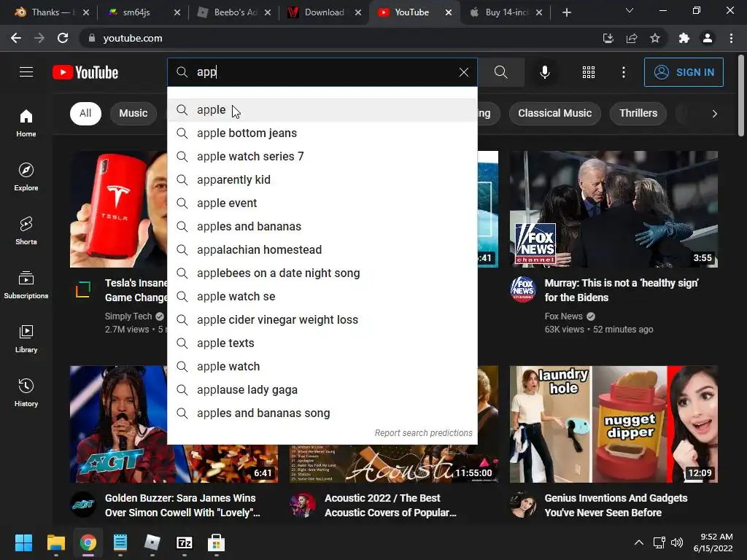The width and height of the screenshot is (747, 560).
Task: Go to Home in the sidebar
Action: [26, 122]
